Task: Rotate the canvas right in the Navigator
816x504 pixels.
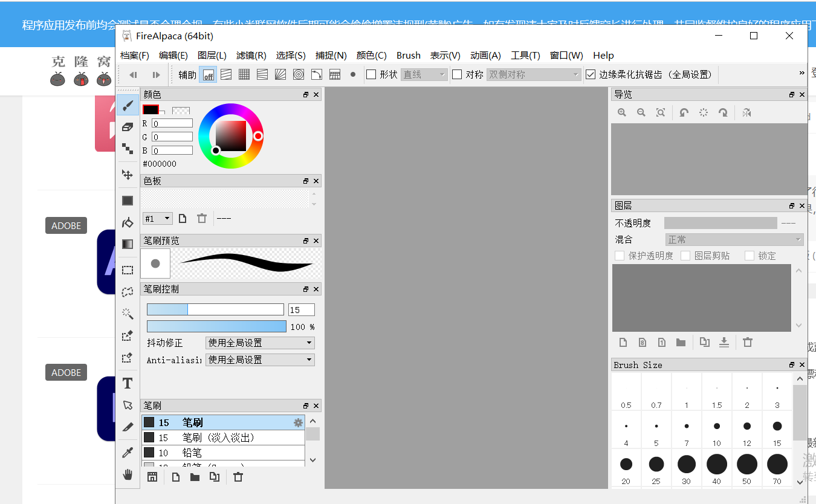Action: 723,112
